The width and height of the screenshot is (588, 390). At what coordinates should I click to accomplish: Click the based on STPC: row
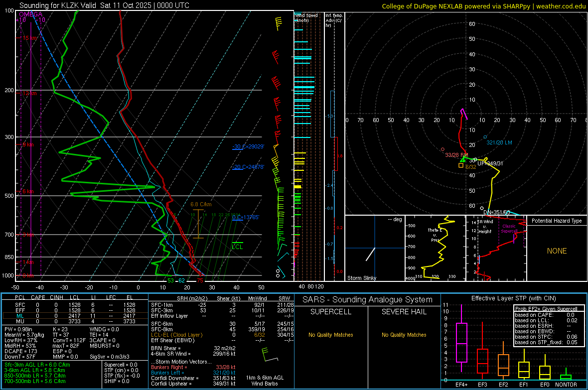(546, 337)
